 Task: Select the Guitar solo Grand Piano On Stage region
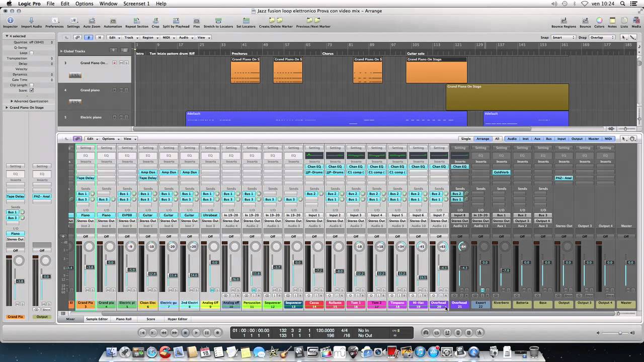pos(436,70)
